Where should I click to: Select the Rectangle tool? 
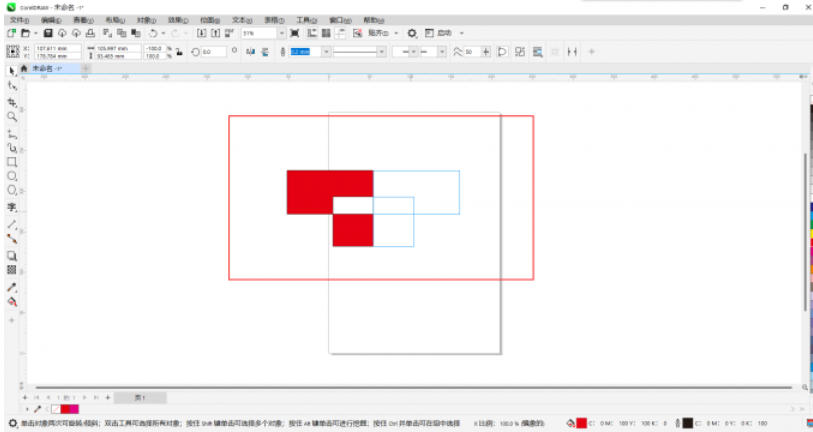point(12,162)
